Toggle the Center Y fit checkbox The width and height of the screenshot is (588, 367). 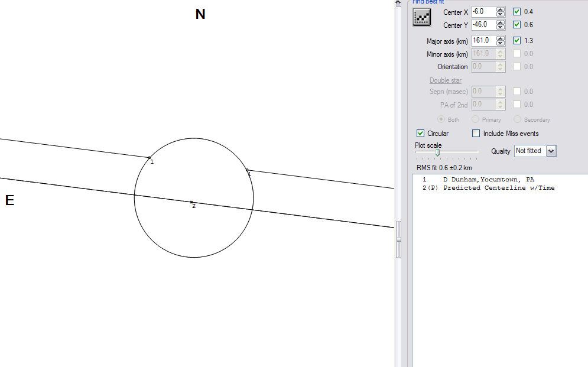pyautogui.click(x=516, y=25)
